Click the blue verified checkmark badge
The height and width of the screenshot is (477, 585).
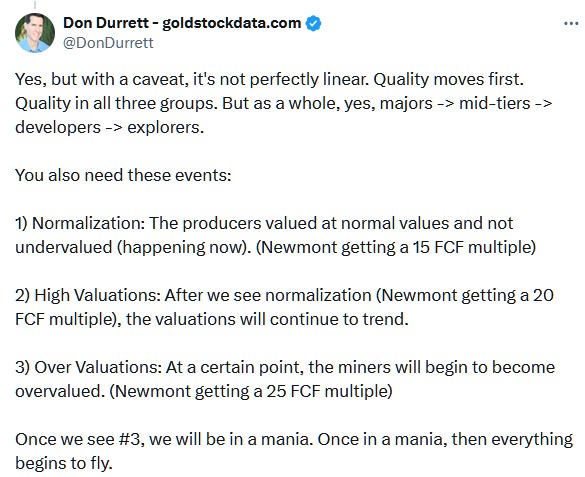pos(313,23)
